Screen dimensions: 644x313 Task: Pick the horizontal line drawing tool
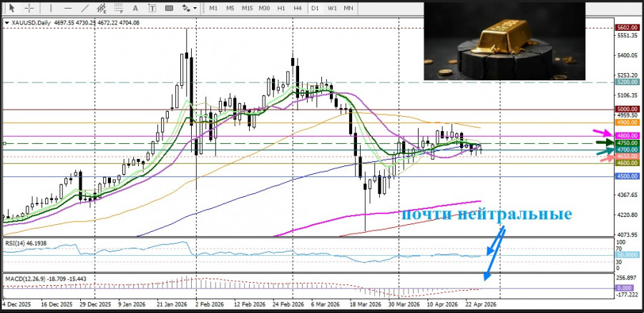tap(68, 8)
